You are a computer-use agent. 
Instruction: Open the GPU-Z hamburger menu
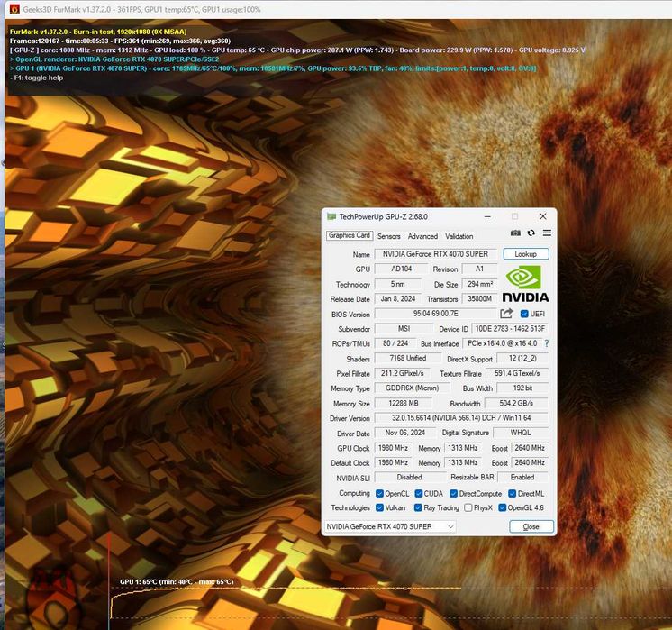coord(547,233)
